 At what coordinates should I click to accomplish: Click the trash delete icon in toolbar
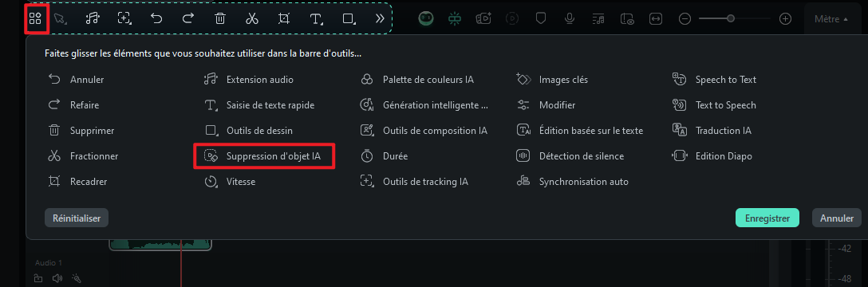[219, 18]
